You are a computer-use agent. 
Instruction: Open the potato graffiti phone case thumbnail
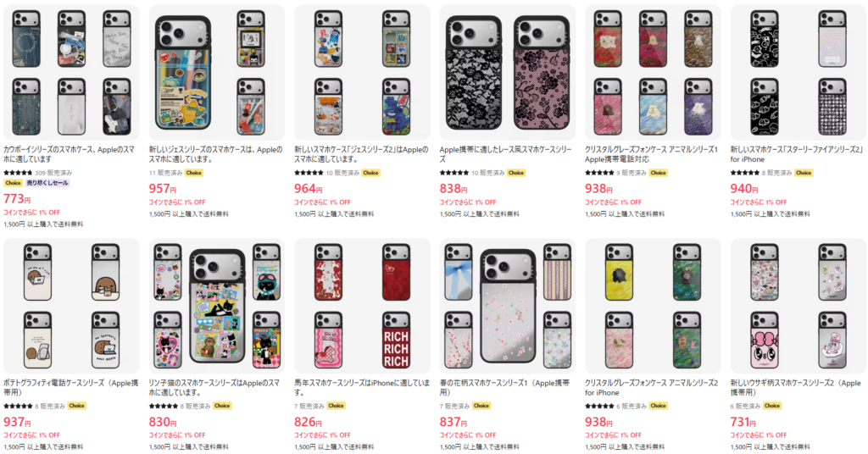pos(71,306)
